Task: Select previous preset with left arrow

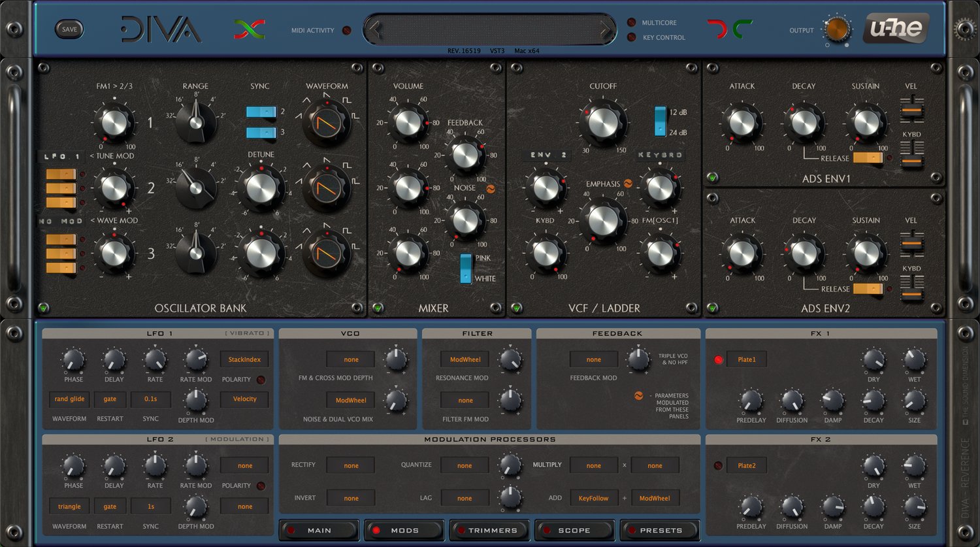Action: pyautogui.click(x=374, y=29)
